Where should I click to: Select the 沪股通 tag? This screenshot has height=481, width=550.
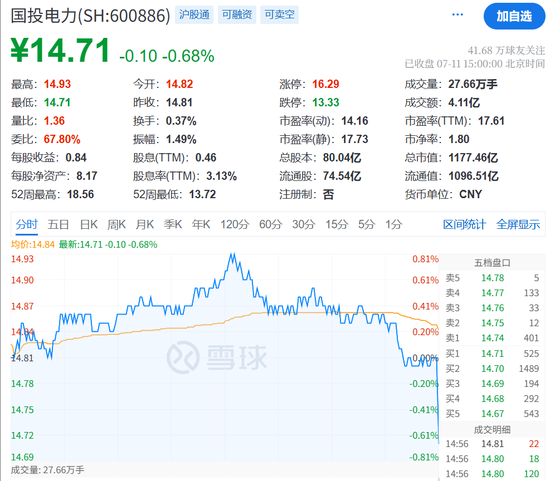(194, 15)
